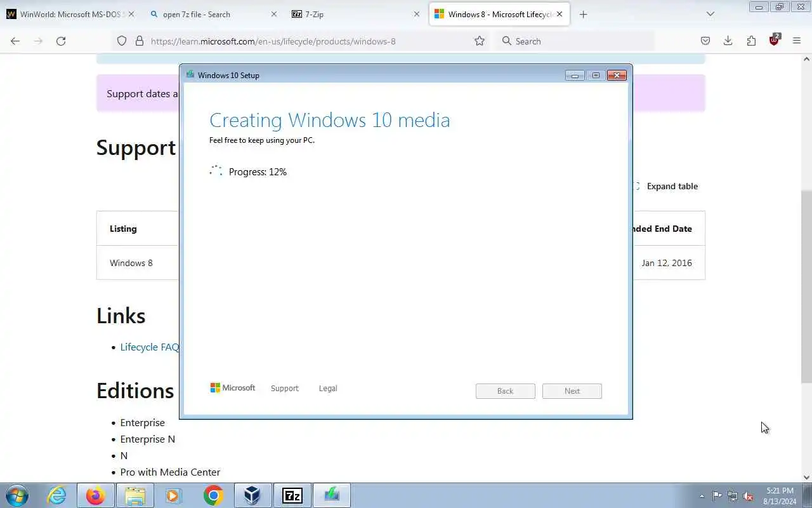Screen dimensions: 812x508
Task: Open VirtualBox from the taskbar
Action: 252,495
